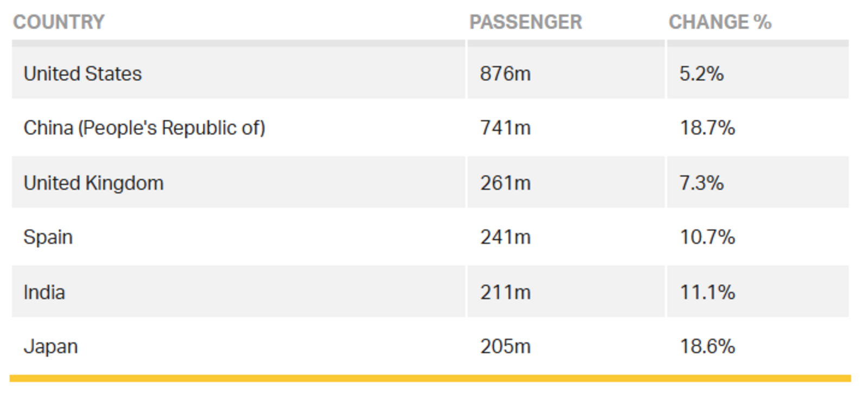
Task: Click the 205m passenger value
Action: tap(505, 347)
